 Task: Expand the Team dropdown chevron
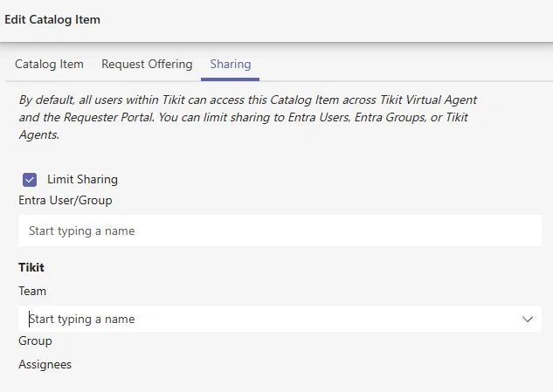[x=528, y=319]
